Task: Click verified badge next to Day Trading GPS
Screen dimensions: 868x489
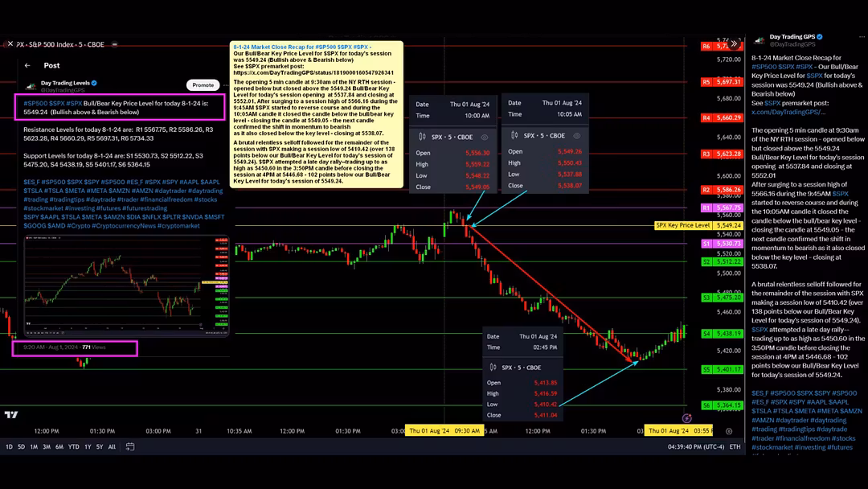Action: tap(820, 37)
